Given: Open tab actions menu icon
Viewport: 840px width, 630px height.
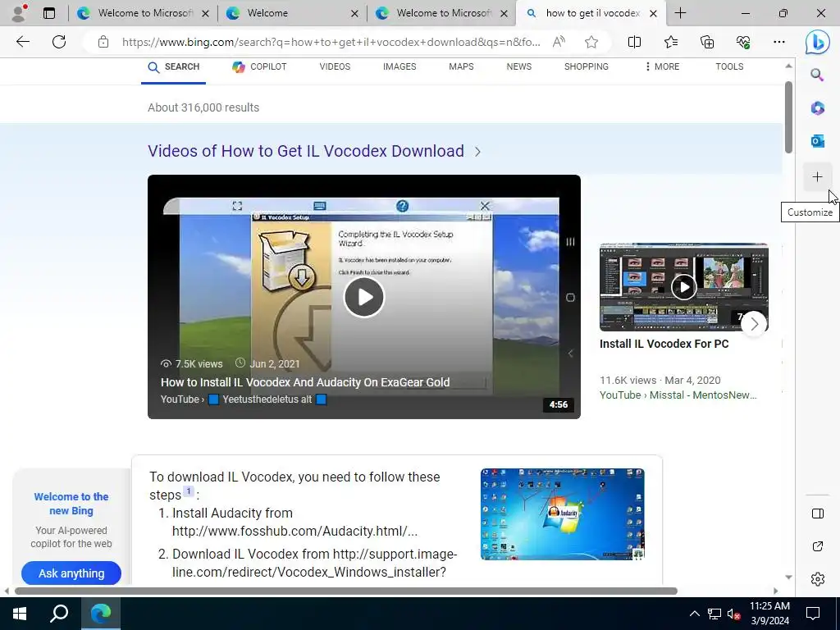Looking at the screenshot, I should 48,13.
